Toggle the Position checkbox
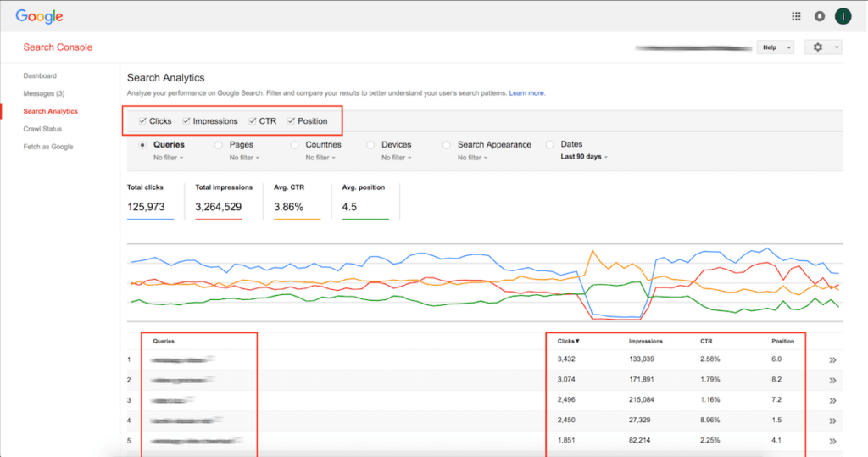 (292, 120)
